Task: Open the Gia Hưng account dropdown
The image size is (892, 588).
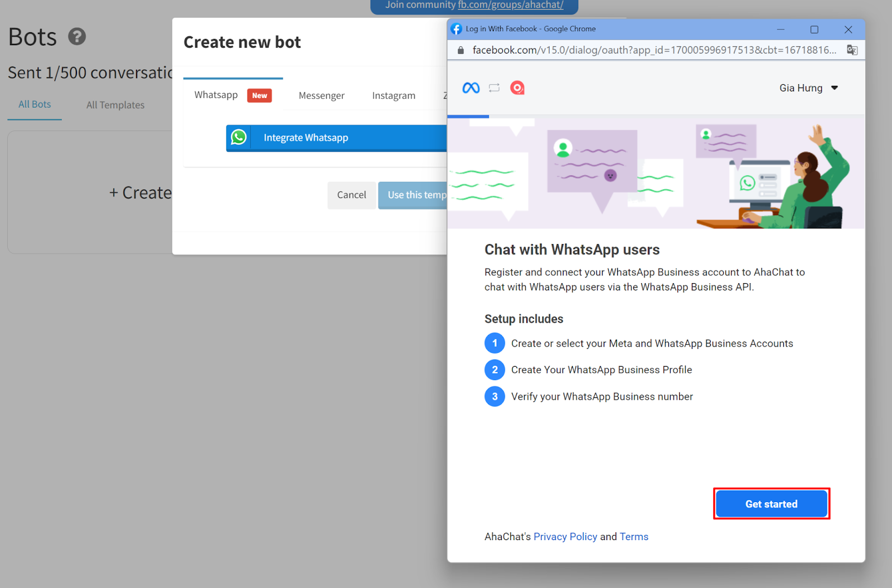Action: 808,88
